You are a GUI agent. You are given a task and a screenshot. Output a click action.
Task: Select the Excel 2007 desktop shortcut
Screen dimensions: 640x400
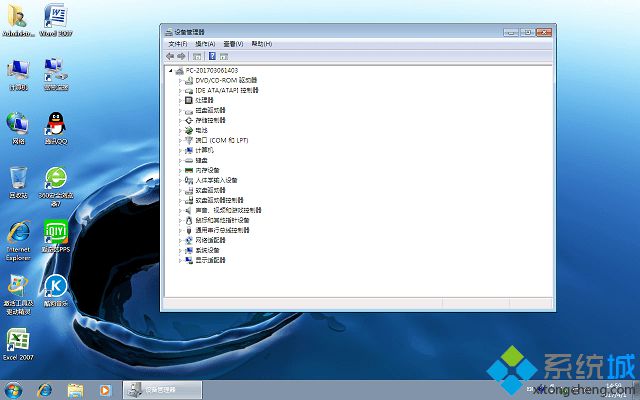point(18,344)
